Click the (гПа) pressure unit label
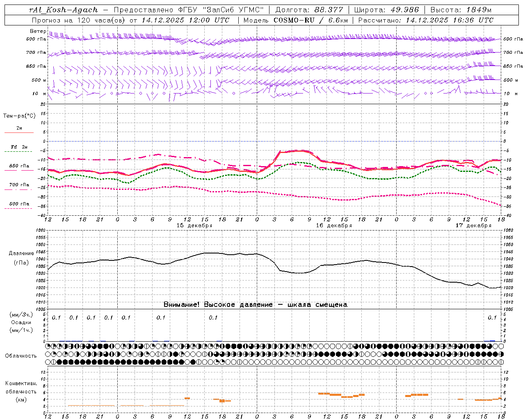Viewport: 525px width, 420px height. pyautogui.click(x=21, y=263)
